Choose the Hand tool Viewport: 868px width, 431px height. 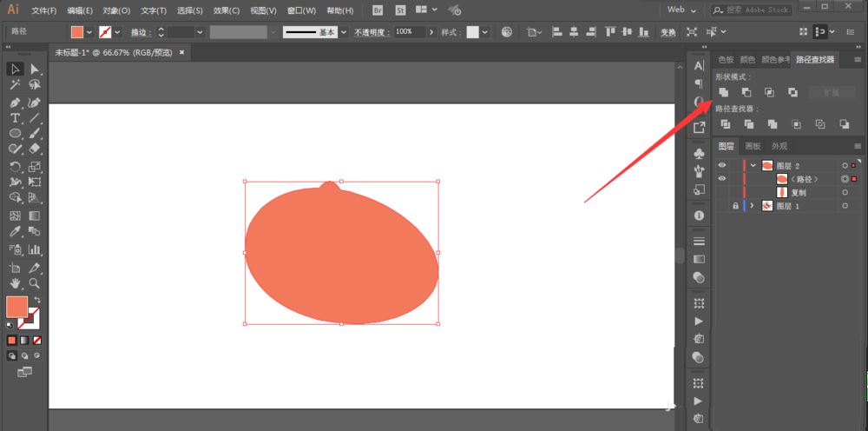15,283
